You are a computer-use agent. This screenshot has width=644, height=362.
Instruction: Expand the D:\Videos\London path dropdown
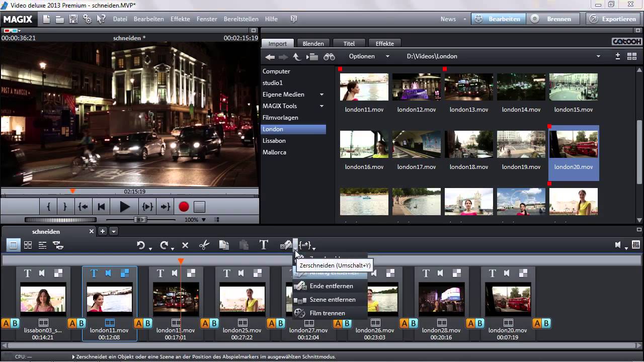click(x=598, y=56)
